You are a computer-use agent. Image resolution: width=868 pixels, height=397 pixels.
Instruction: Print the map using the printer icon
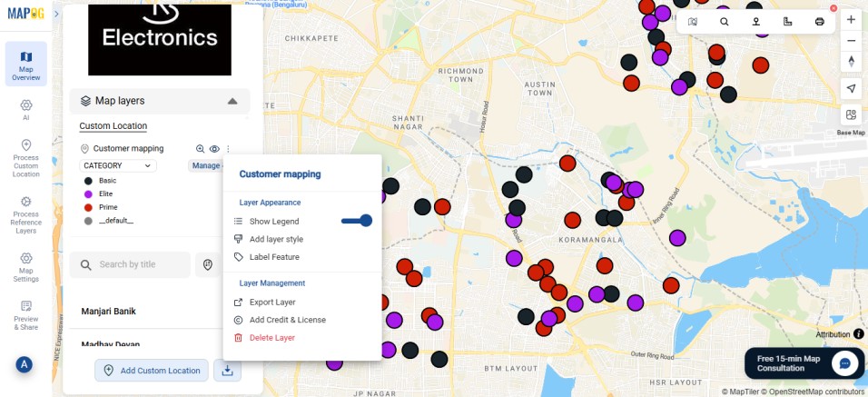tap(820, 22)
